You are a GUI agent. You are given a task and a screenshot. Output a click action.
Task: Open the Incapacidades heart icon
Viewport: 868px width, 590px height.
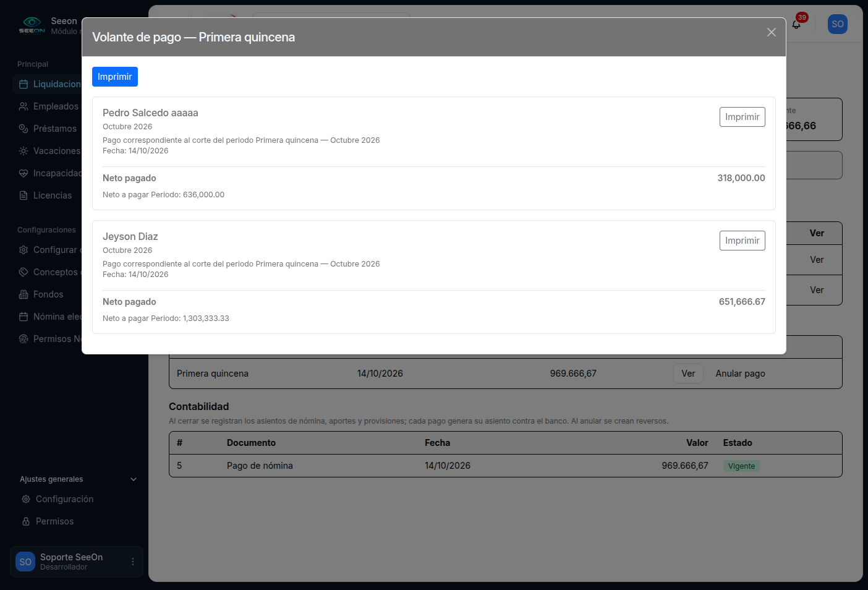[23, 173]
